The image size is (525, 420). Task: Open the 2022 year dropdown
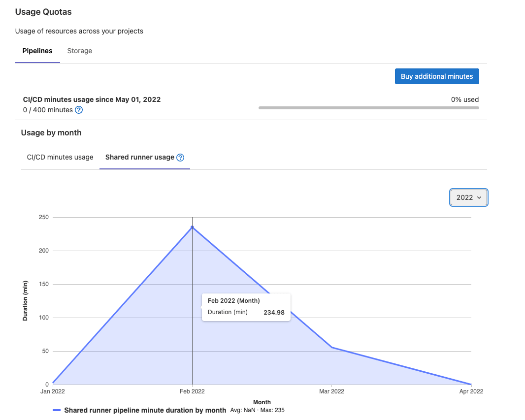tap(468, 197)
